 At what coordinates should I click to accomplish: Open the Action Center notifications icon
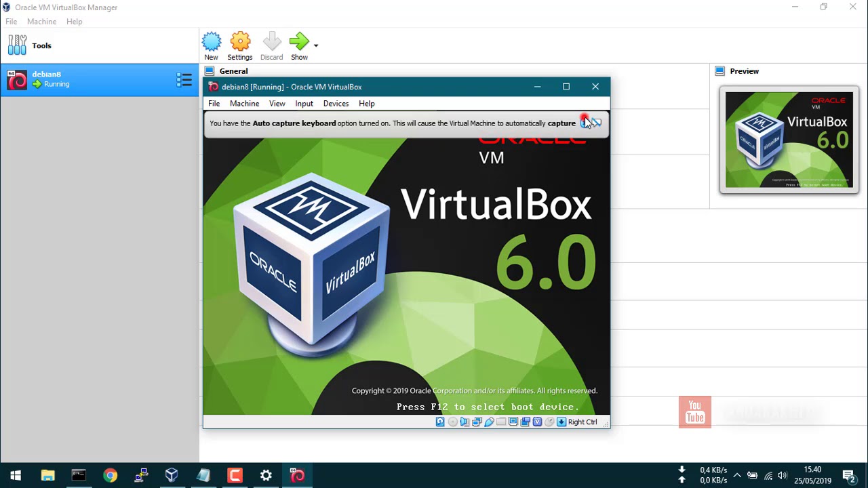tap(848, 475)
